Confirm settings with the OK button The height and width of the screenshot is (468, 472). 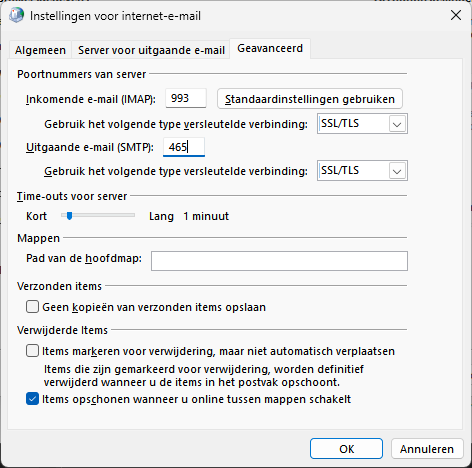(346, 449)
